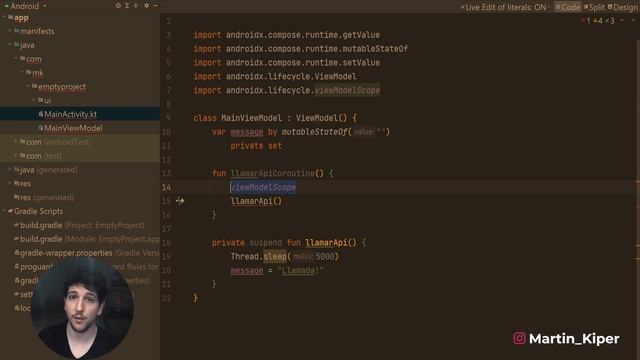This screenshot has width=640, height=360.
Task: Click the Select Opened File target icon
Action: pos(118,6)
